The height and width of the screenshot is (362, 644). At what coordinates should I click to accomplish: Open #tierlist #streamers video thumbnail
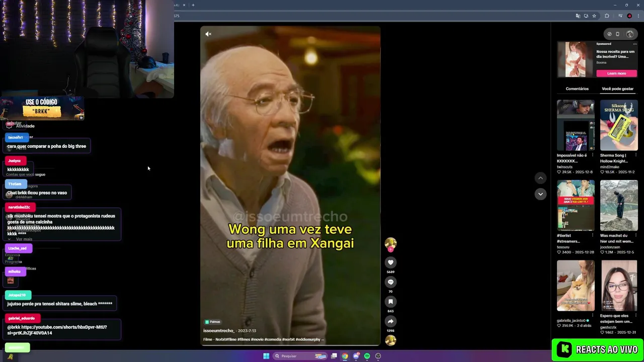point(576,205)
